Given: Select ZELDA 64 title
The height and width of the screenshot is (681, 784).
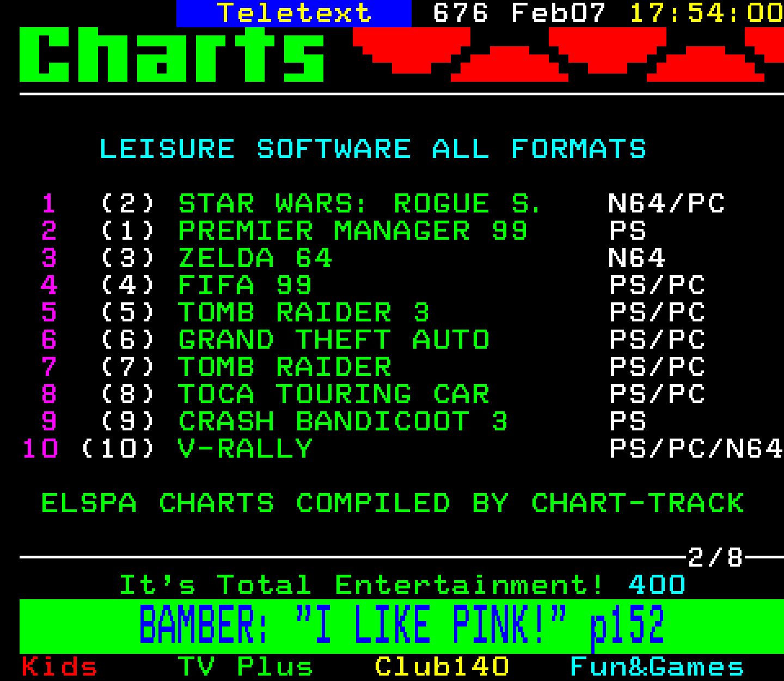Looking at the screenshot, I should (255, 258).
